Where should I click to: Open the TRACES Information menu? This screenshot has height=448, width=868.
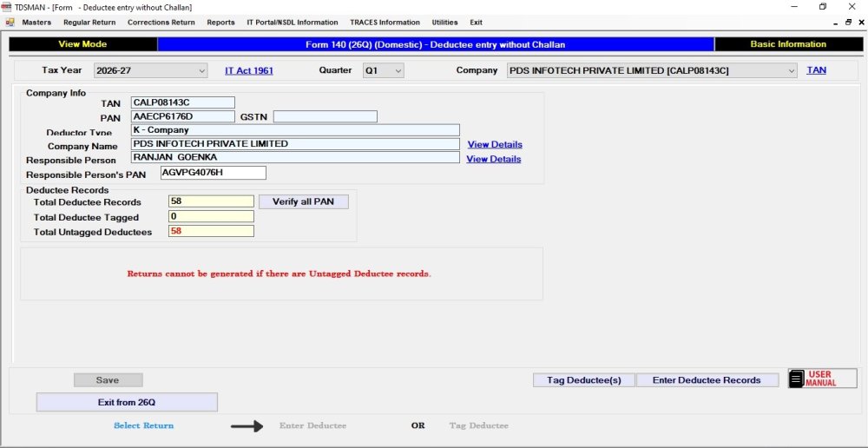[x=385, y=23]
